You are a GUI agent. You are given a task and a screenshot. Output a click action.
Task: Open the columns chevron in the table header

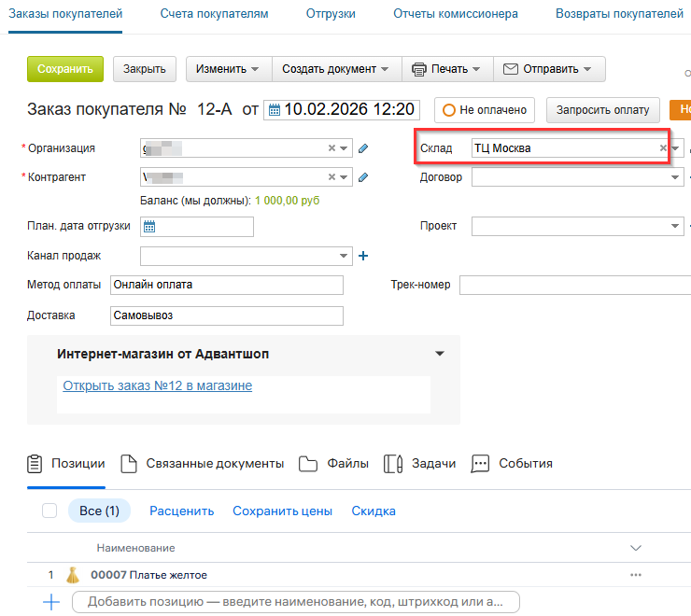point(636,548)
